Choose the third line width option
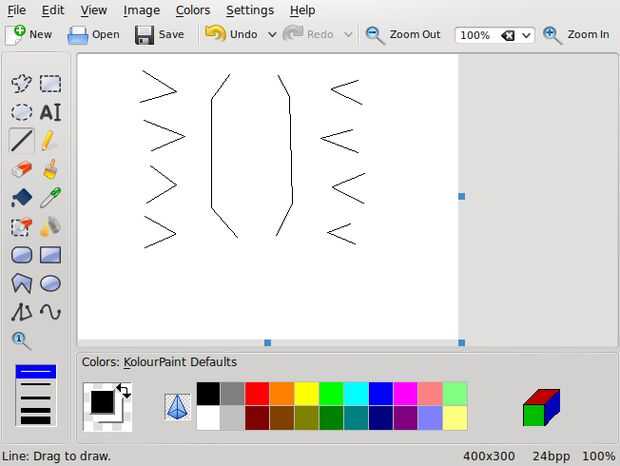 pyautogui.click(x=36, y=398)
